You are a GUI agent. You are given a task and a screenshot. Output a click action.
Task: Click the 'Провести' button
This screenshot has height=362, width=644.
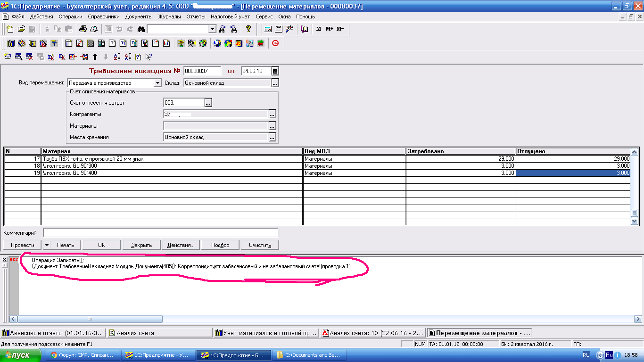23,245
